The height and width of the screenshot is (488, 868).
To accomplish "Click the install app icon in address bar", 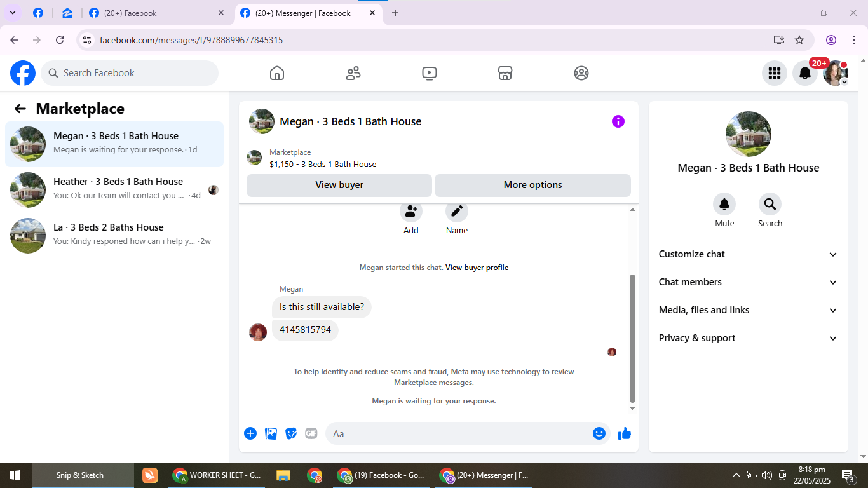I will [779, 40].
